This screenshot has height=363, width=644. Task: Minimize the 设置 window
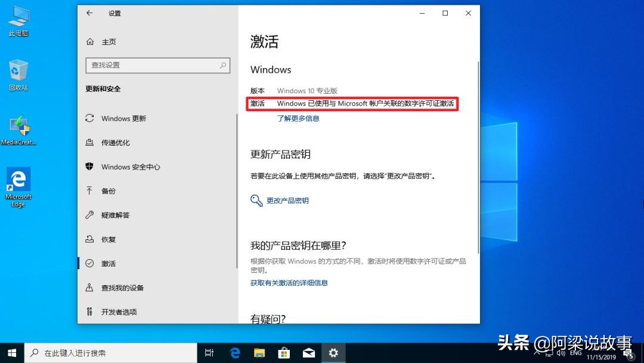pyautogui.click(x=422, y=13)
